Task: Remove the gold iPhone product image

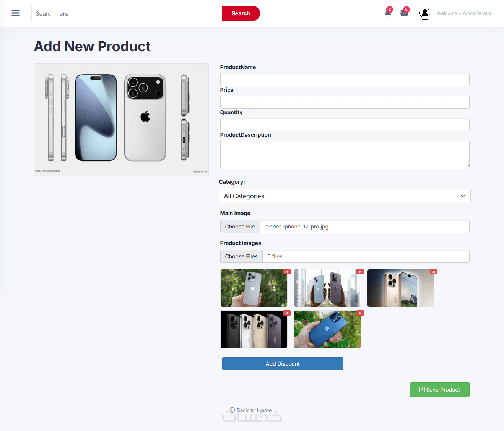Action: [x=434, y=272]
